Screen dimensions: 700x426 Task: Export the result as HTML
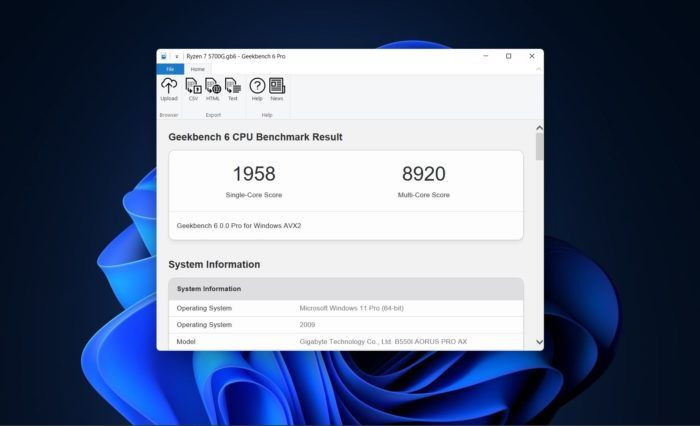[x=213, y=89]
